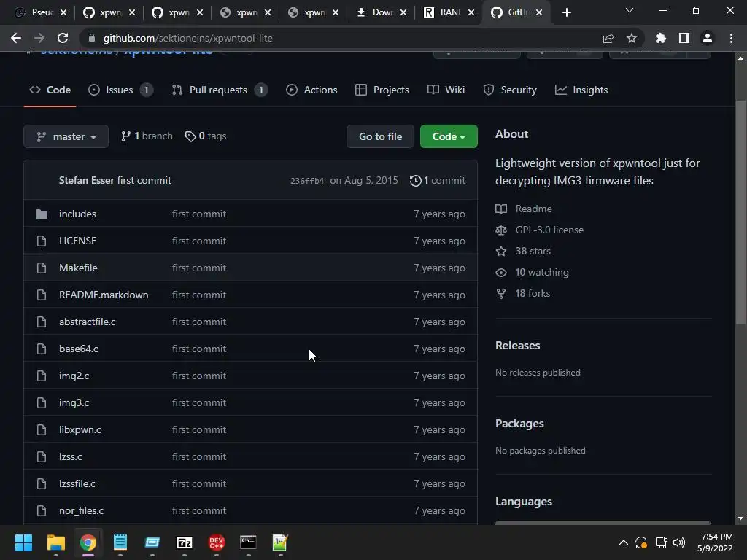Open the tab search chevron
Viewport: 747px width, 560px height.
630,10
